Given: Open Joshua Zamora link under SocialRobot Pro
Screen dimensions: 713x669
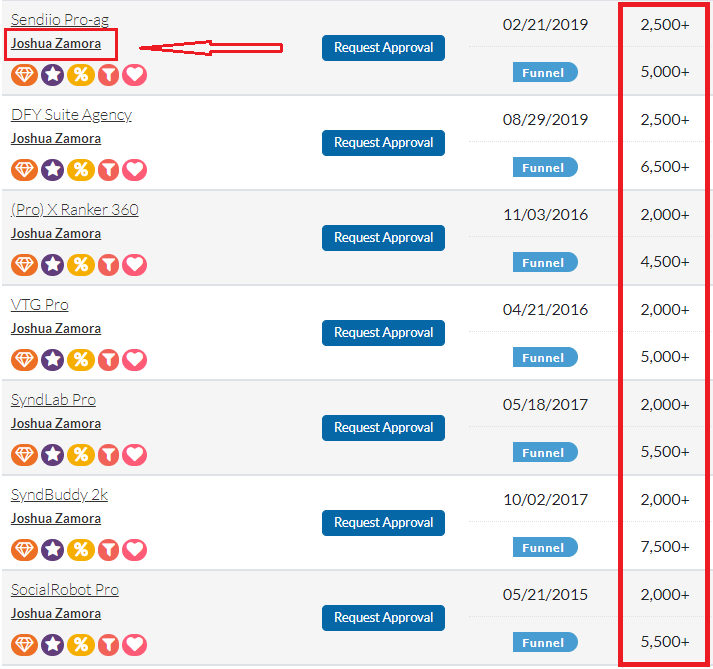Looking at the screenshot, I should [56, 614].
